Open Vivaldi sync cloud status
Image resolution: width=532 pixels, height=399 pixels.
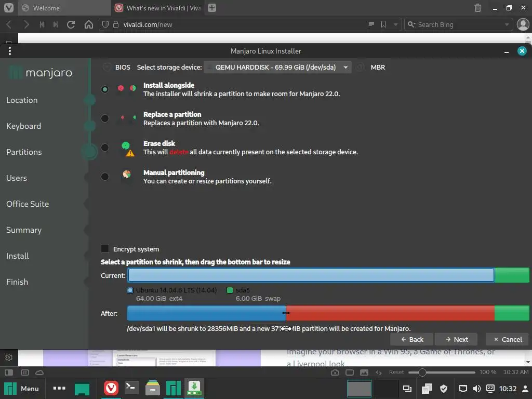coord(39,372)
